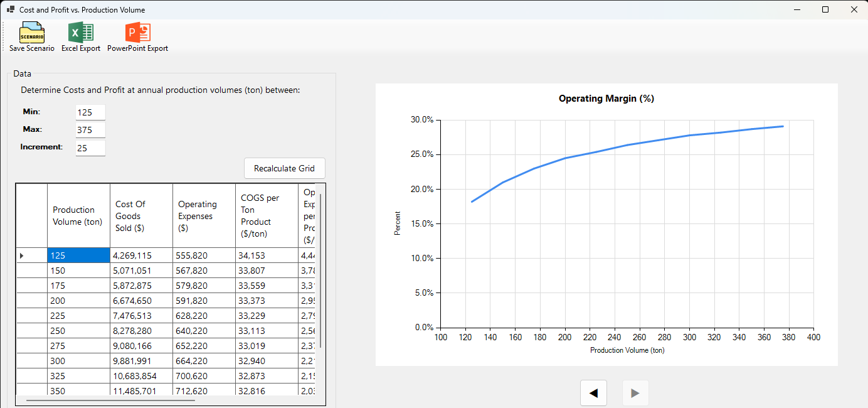
Task: Select the operating expenses cell 652,220
Action: 204,346
